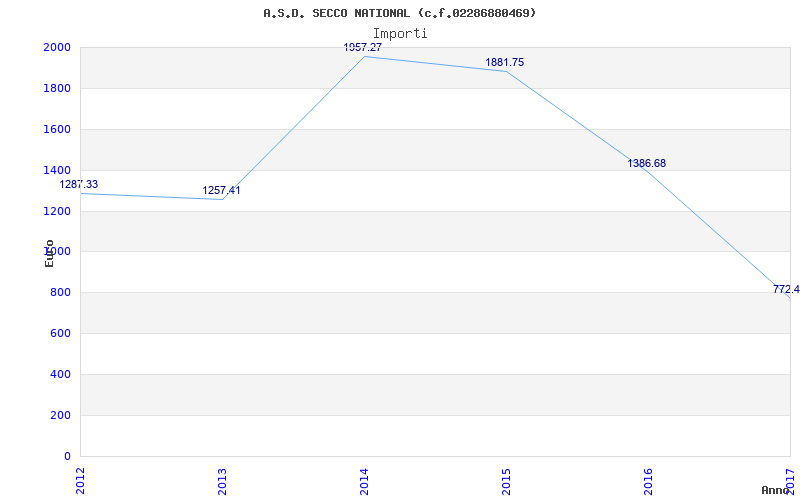Click the data label 1881.75
Screen dimensions: 800x500
(505, 62)
